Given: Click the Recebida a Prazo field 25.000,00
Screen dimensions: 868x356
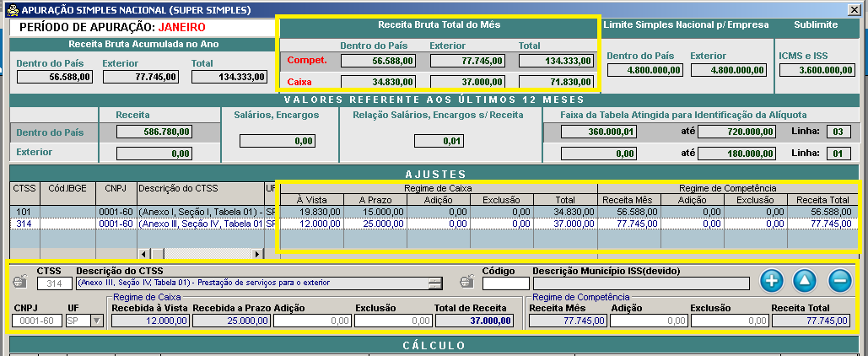Looking at the screenshot, I should click(x=232, y=321).
